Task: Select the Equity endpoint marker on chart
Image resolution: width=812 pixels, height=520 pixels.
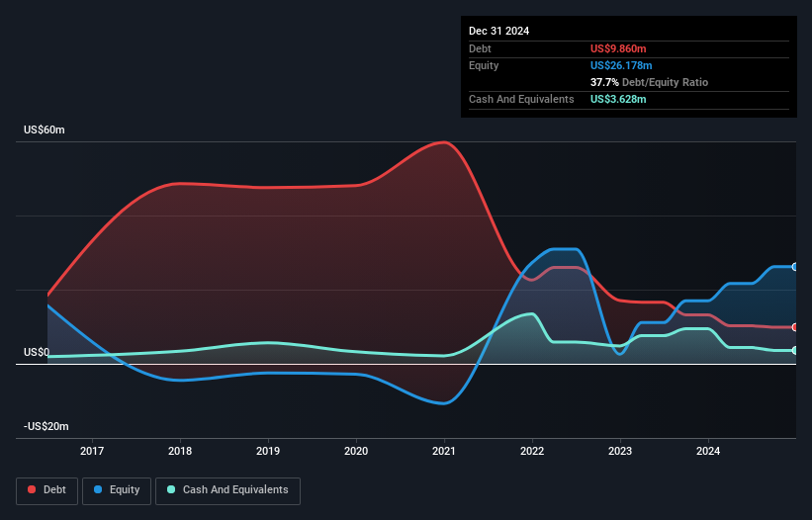Action: pos(794,267)
